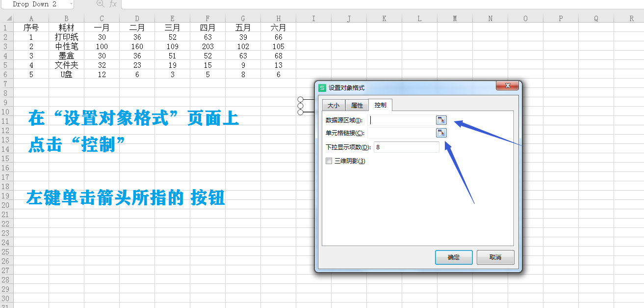Screen dimensions: 644x308
Task: Switch to the 大小 tab
Action: click(x=333, y=106)
